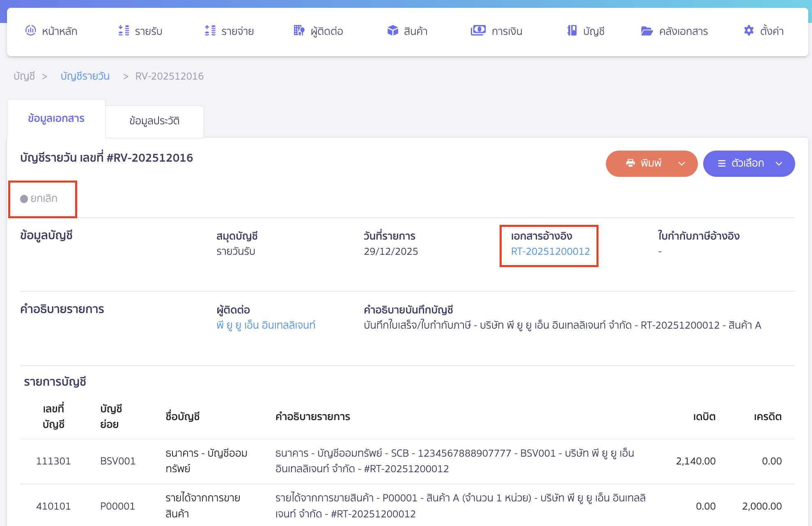Image resolution: width=812 pixels, height=526 pixels.
Task: Click the income icon beside รายรับ
Action: click(124, 31)
